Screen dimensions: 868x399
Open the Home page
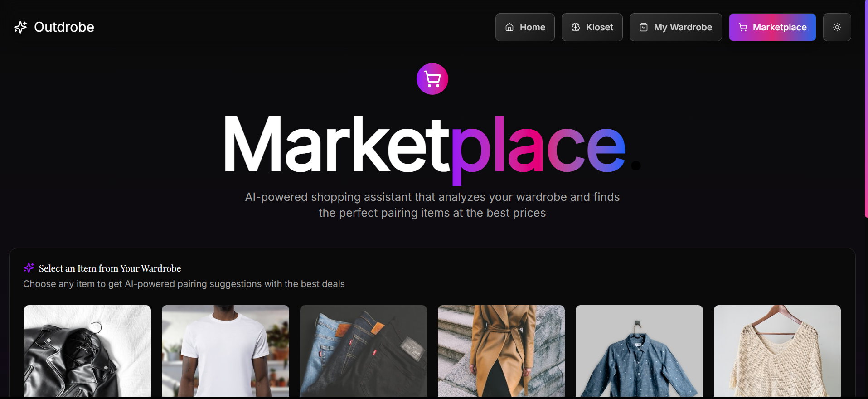point(525,27)
